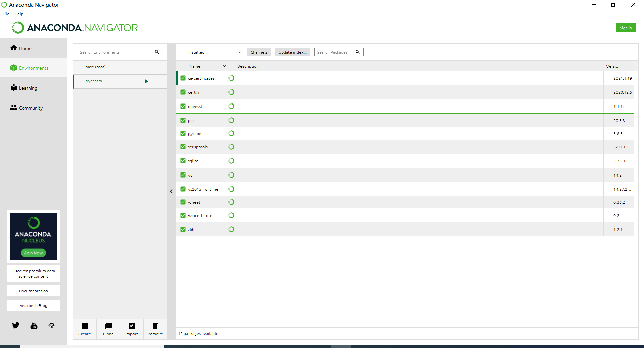
Task: Click the certifi package type icon
Action: click(231, 92)
